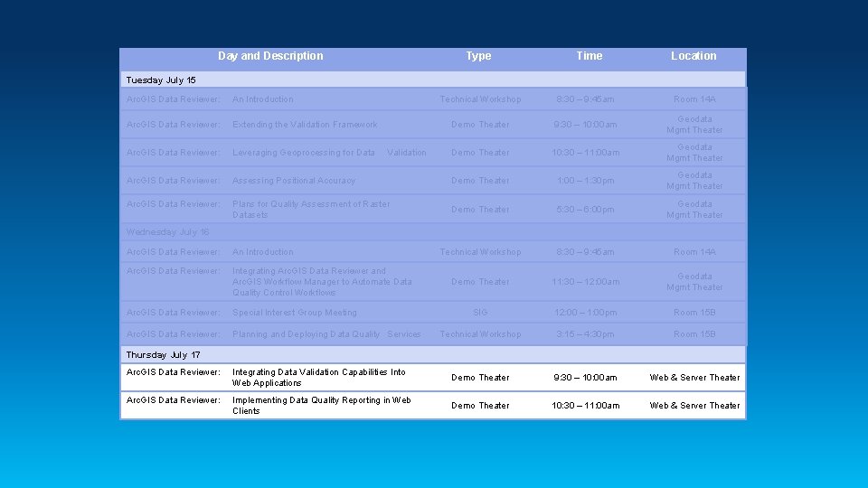Click "10:30 – 11:00am" in the Leveraging Geoprocessing row
The height and width of the screenshot is (488, 868).
[x=585, y=152]
